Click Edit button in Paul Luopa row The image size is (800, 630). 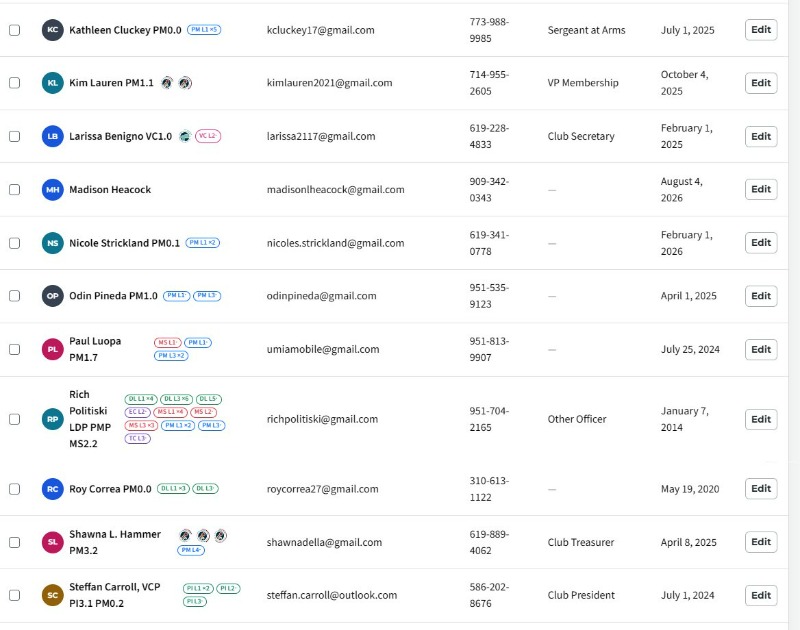(761, 349)
